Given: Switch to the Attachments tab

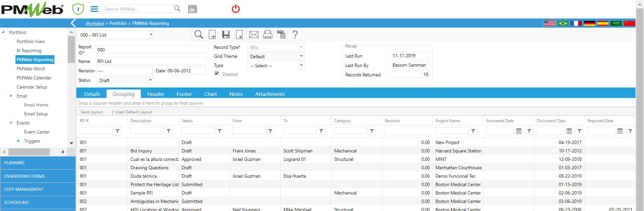Looking at the screenshot, I should (x=270, y=94).
